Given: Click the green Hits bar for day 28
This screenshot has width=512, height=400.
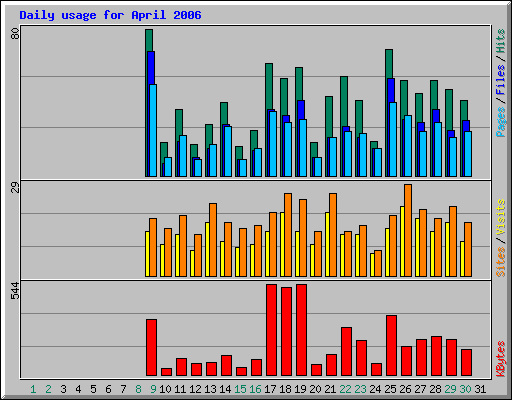Looking at the screenshot, I should [434, 95].
